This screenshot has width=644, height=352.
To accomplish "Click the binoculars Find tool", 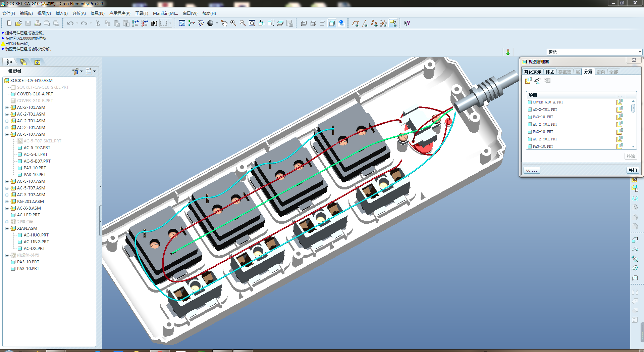I will (154, 23).
